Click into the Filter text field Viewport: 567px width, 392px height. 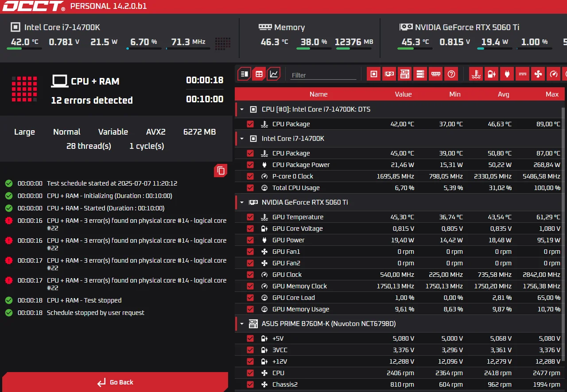pos(323,75)
